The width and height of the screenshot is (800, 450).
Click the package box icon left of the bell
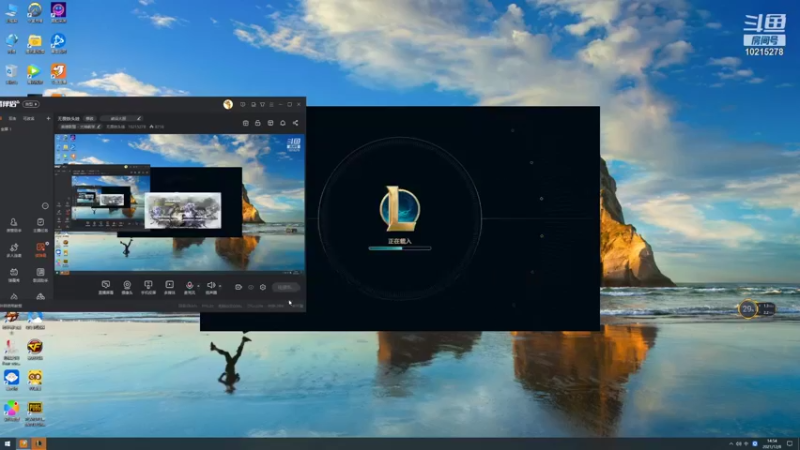click(x=270, y=123)
